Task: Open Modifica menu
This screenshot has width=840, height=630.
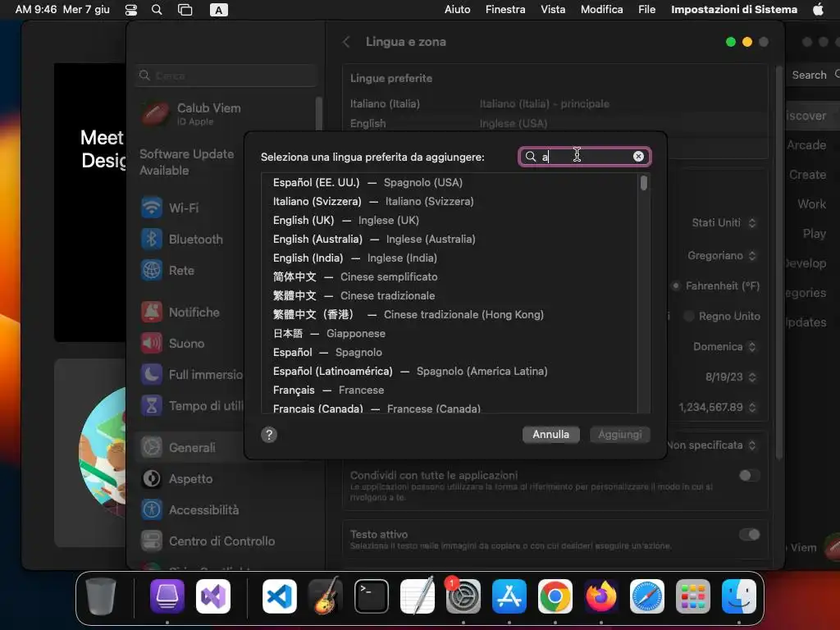Action: click(x=601, y=9)
